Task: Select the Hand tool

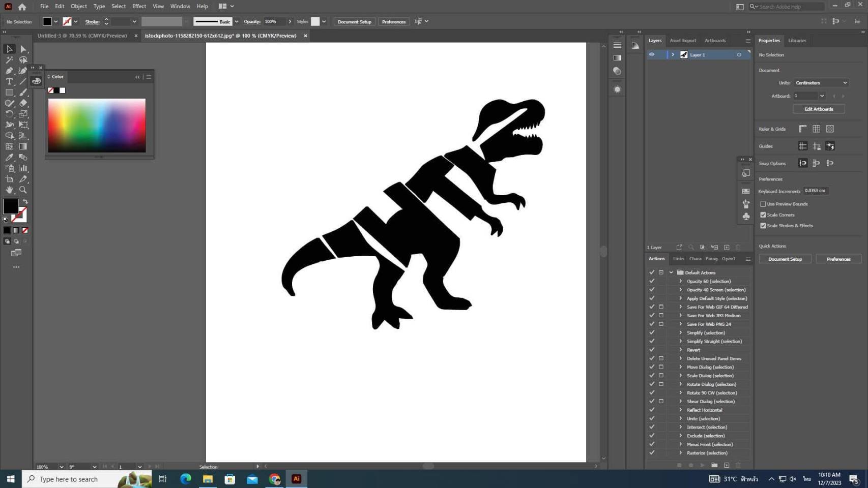Action: coord(9,190)
